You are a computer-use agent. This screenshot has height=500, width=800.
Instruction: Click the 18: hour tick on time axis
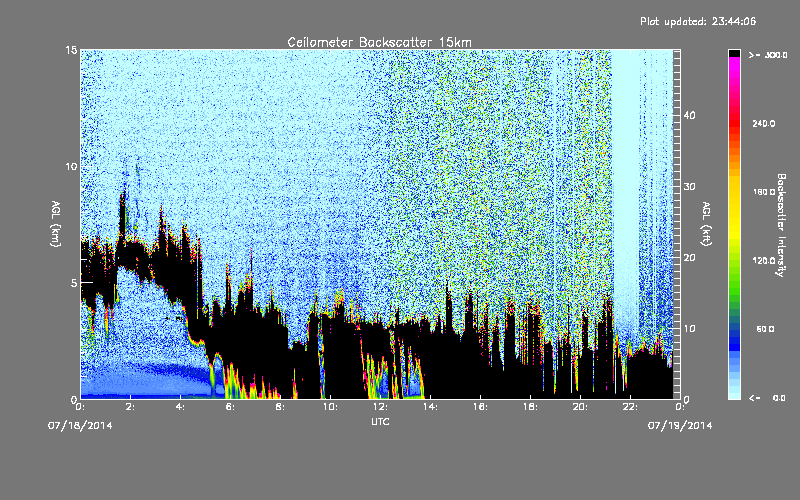530,407
